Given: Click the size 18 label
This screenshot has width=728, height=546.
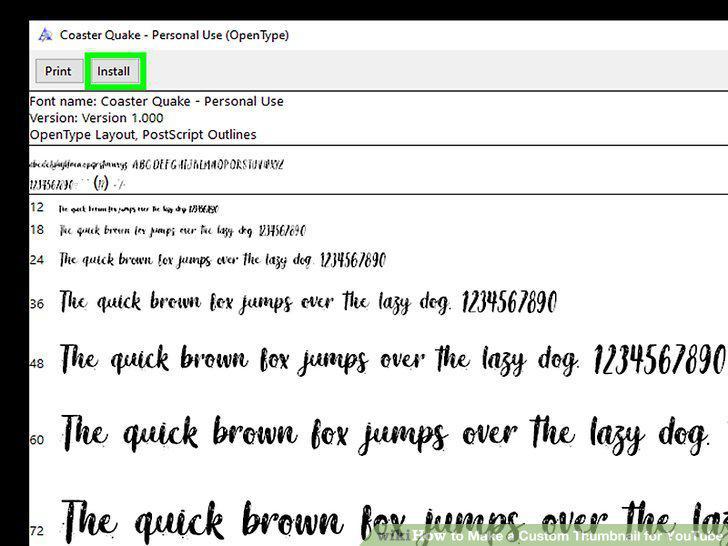Looking at the screenshot, I should pyautogui.click(x=37, y=230).
